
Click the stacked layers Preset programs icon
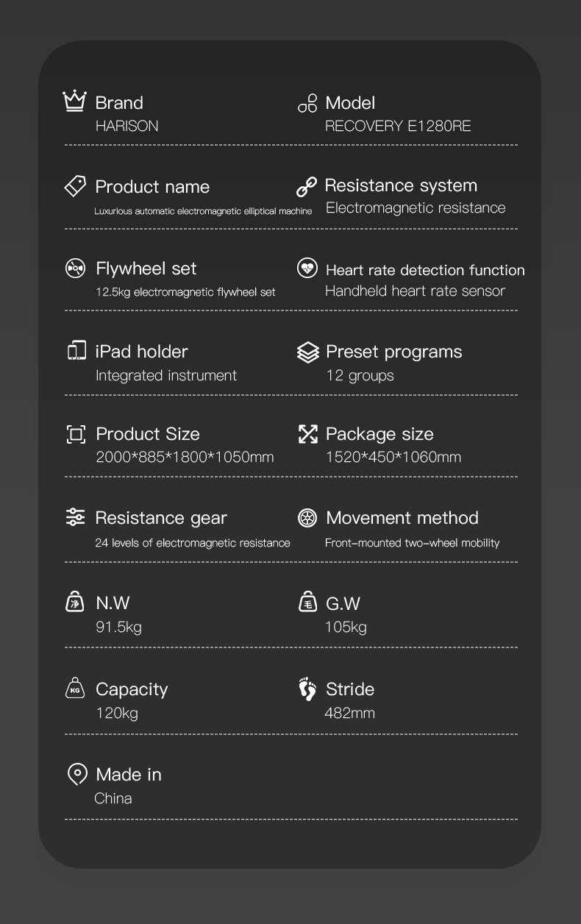point(307,352)
